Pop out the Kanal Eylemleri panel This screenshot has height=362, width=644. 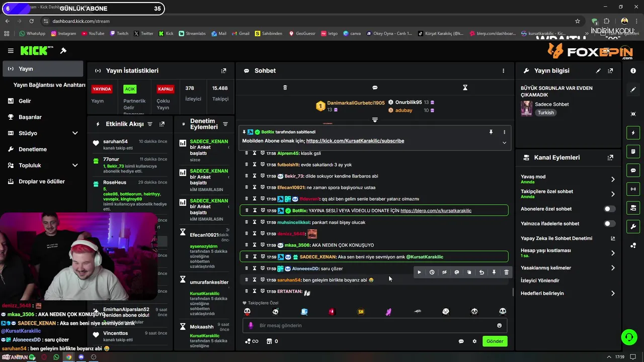[x=610, y=157]
